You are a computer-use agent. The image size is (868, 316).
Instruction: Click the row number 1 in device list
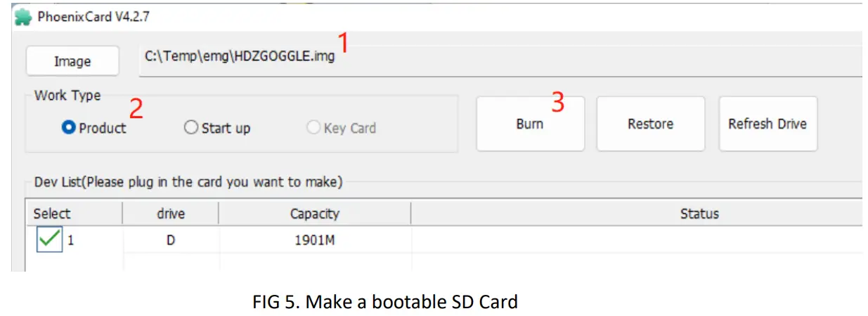pos(71,240)
